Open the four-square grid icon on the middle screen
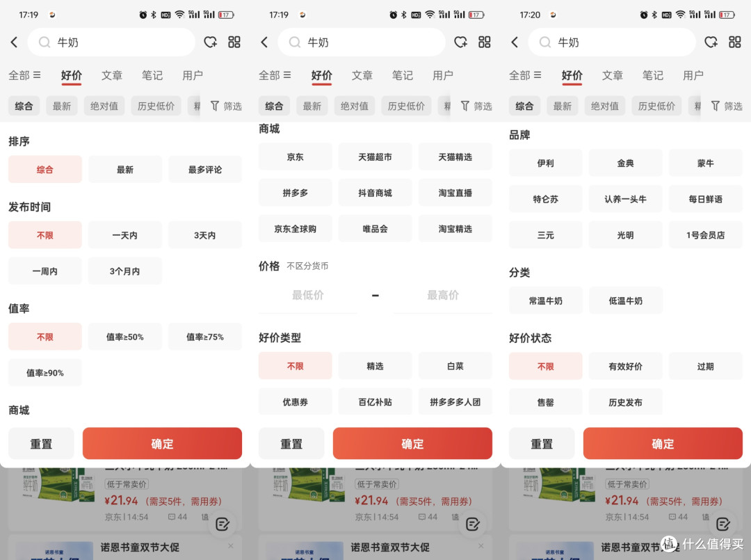This screenshot has height=560, width=751. 484,42
